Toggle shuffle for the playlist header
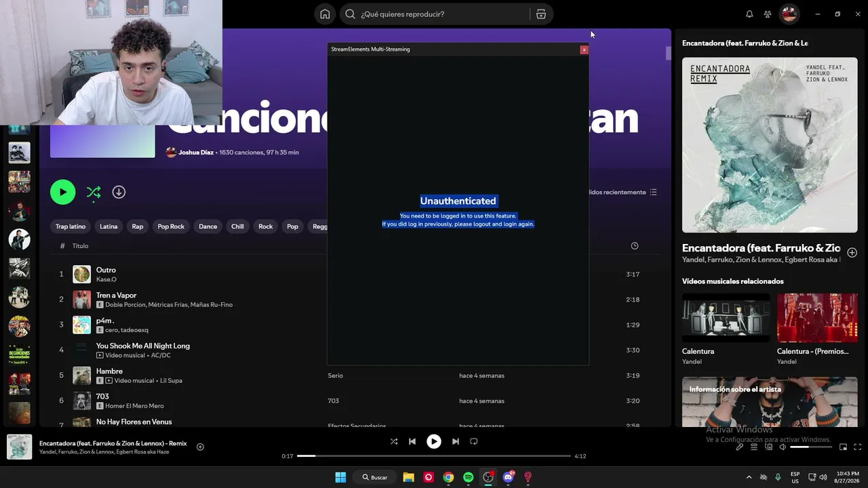Image resolution: width=868 pixels, height=488 pixels. (94, 192)
